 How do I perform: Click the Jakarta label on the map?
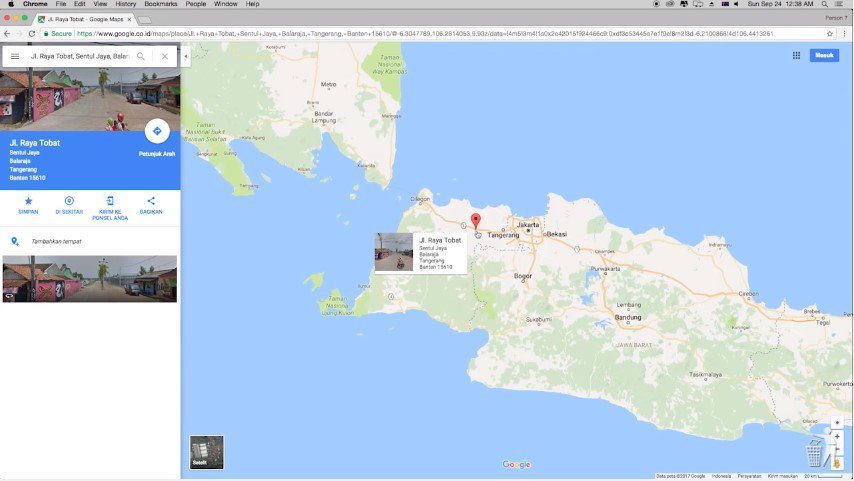527,224
